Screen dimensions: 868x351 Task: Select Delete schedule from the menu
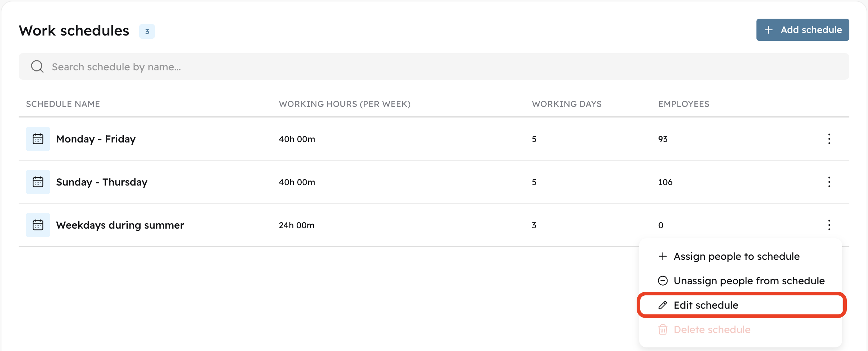[712, 329]
